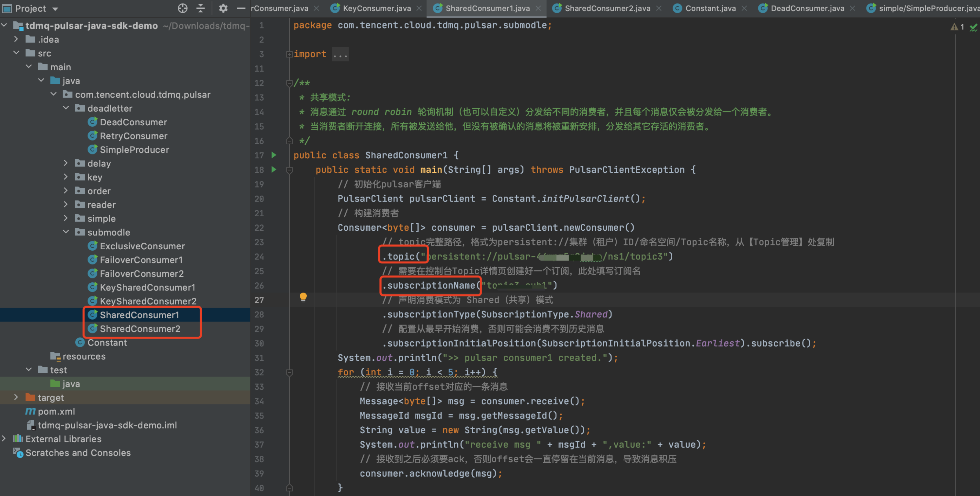Fold the for loop at line 32
This screenshot has height=496, width=980.
[x=289, y=372]
